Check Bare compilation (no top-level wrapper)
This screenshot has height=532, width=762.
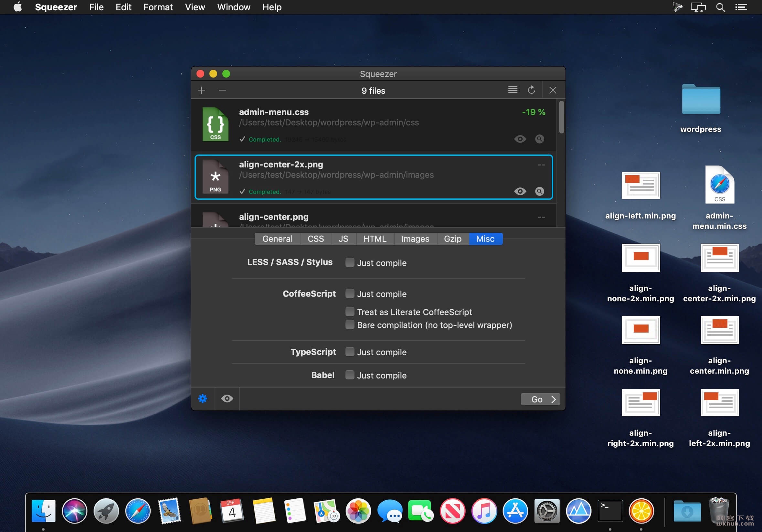(350, 325)
